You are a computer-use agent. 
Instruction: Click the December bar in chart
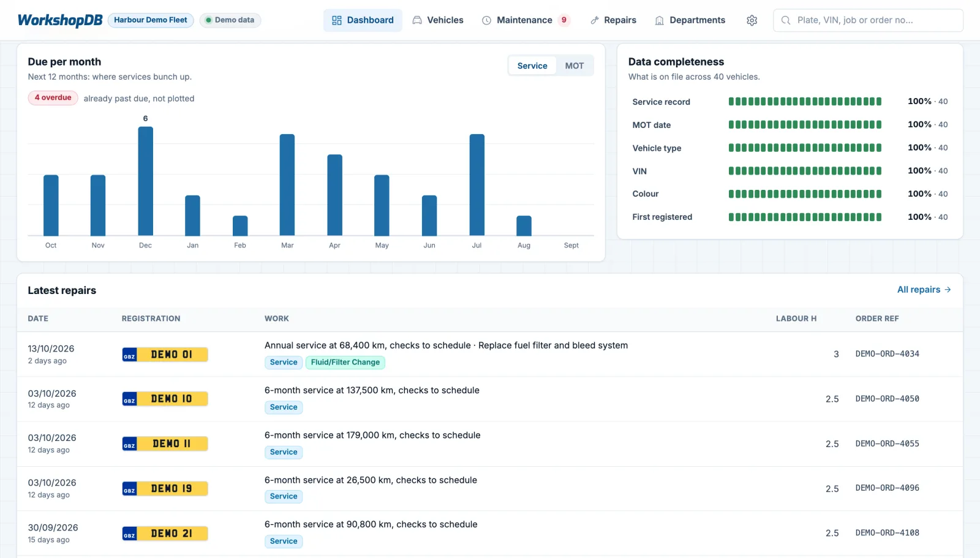coord(146,181)
